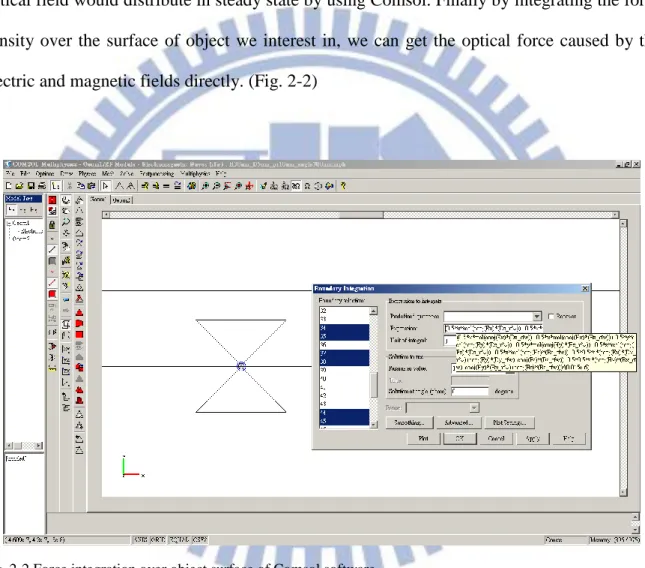The image size is (645, 568).
Task: Click the Help button in Boundary Integration dialog
Action: click(568, 438)
